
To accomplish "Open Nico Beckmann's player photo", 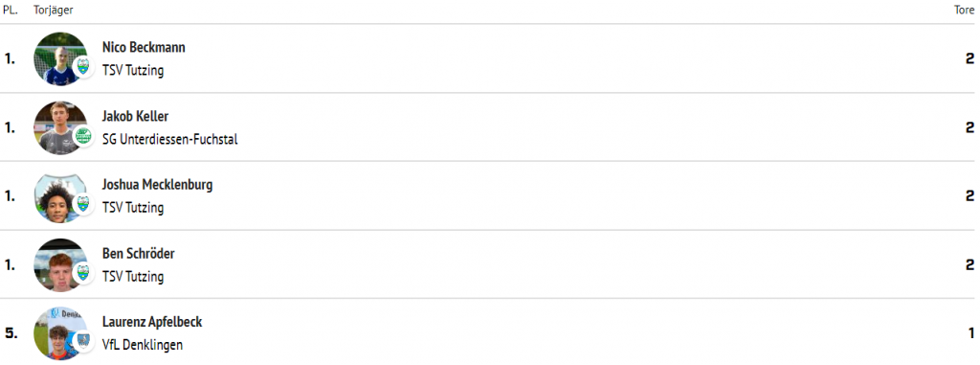I will click(x=60, y=58).
